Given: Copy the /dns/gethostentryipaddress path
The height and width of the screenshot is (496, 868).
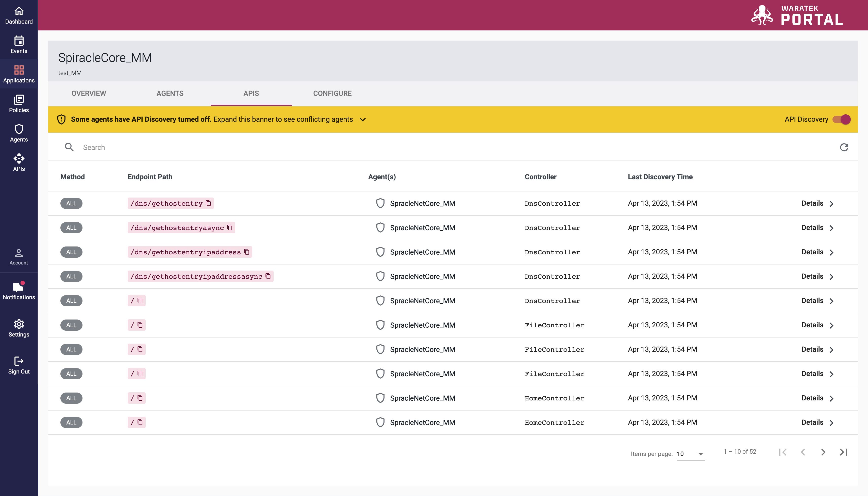Looking at the screenshot, I should [247, 252].
